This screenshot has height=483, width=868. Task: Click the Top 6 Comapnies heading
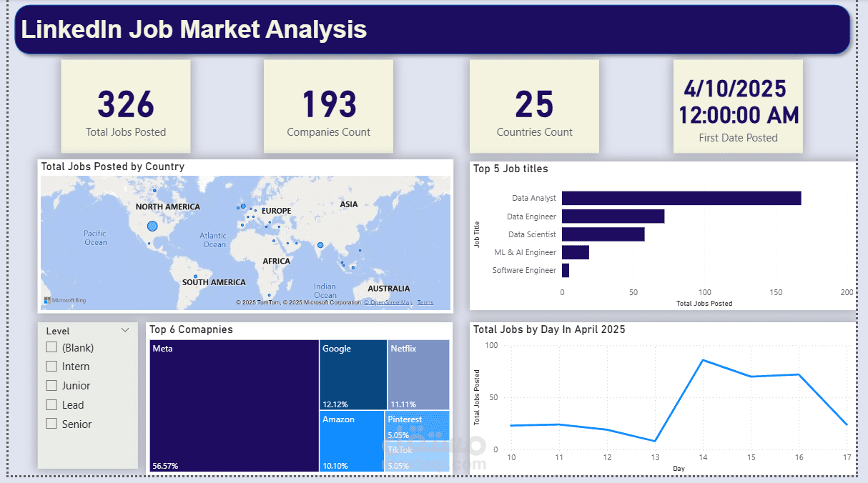pos(191,329)
